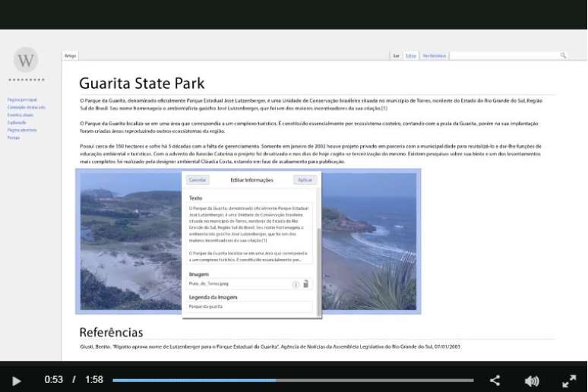This screenshot has height=392, width=588.
Task: Open the Artigo tab
Action: (70, 55)
